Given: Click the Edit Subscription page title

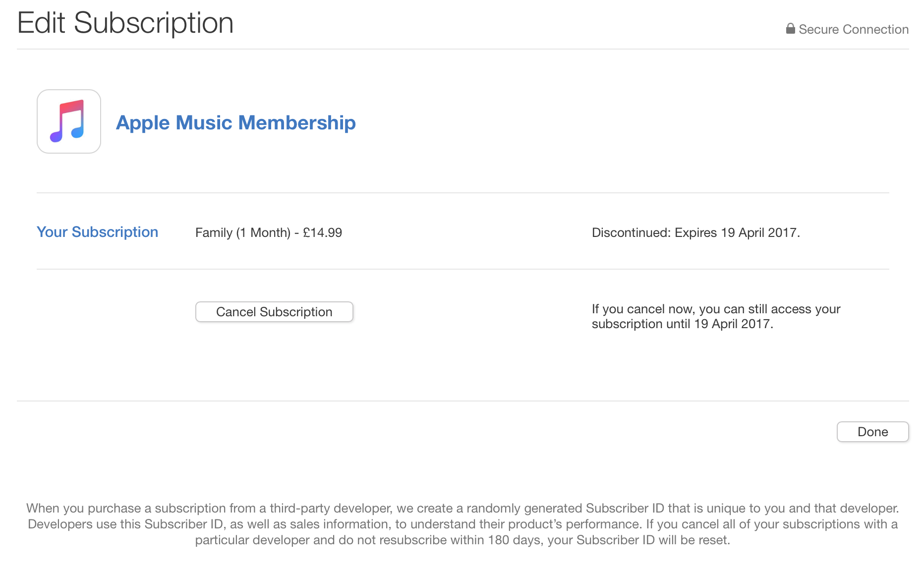Looking at the screenshot, I should (125, 23).
